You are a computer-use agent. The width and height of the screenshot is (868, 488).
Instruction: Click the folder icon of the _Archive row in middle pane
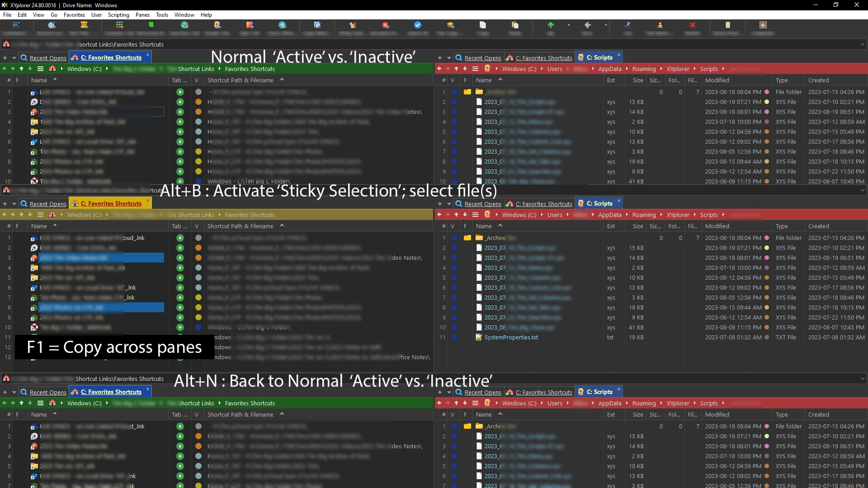[479, 238]
